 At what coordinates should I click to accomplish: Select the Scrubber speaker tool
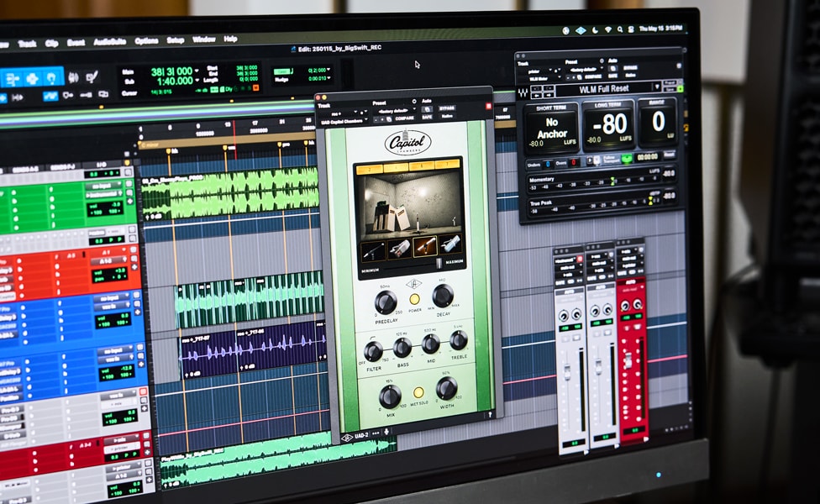click(73, 78)
